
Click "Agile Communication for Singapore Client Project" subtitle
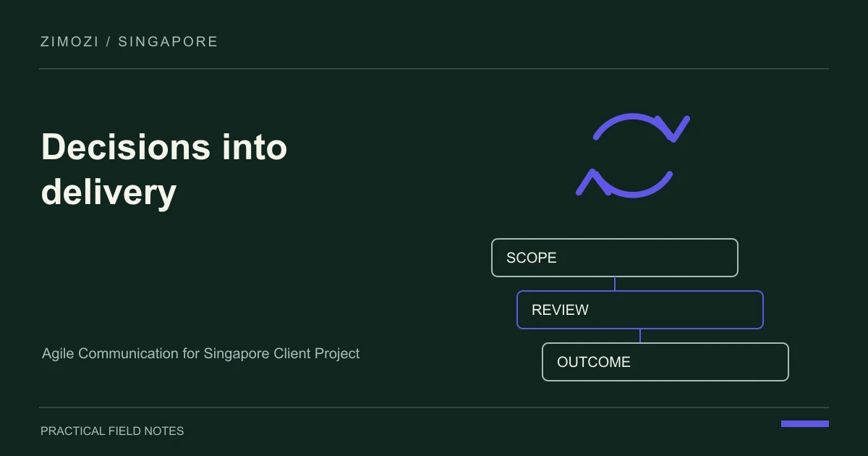201,354
